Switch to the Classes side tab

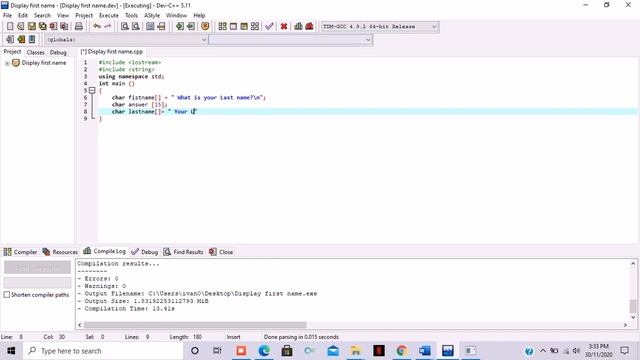pyautogui.click(x=36, y=52)
